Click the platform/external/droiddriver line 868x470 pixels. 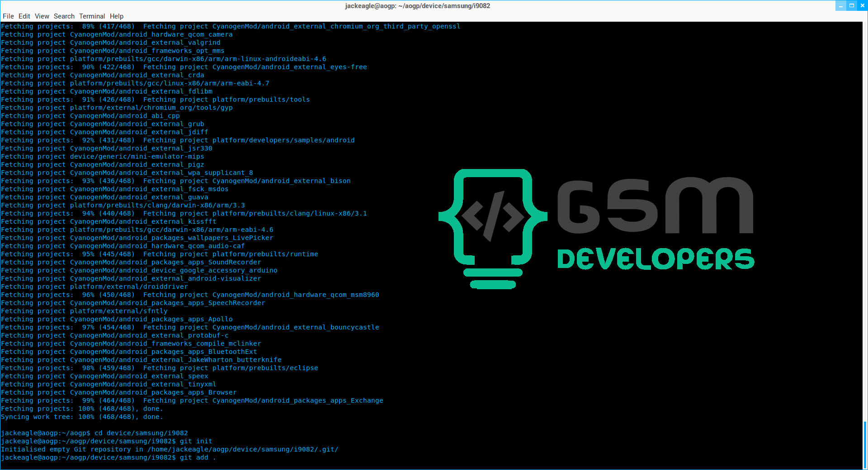(x=94, y=287)
